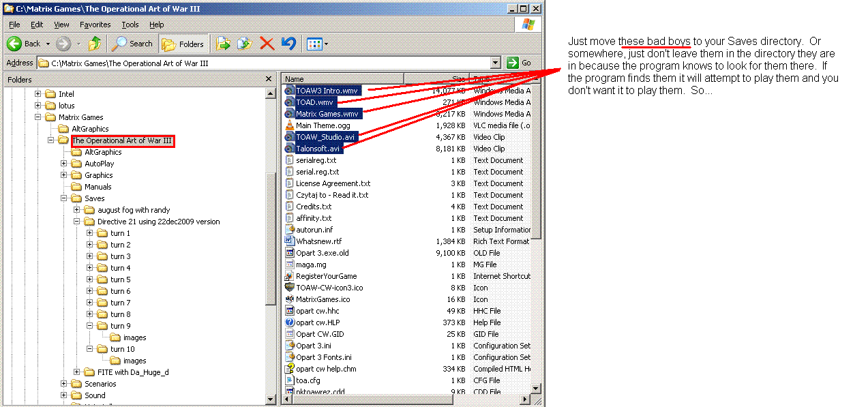Select the Scenarios folder in the tree
Viewport: 868px width, 407px height.
coord(100,384)
